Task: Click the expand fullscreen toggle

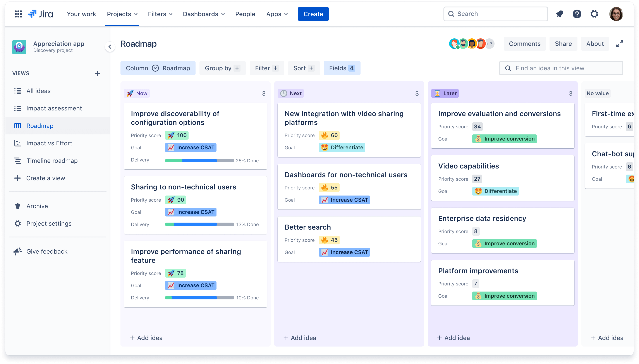Action: (620, 43)
